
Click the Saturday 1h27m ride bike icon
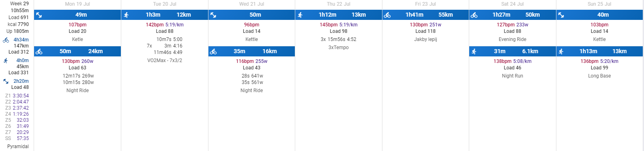[474, 15]
